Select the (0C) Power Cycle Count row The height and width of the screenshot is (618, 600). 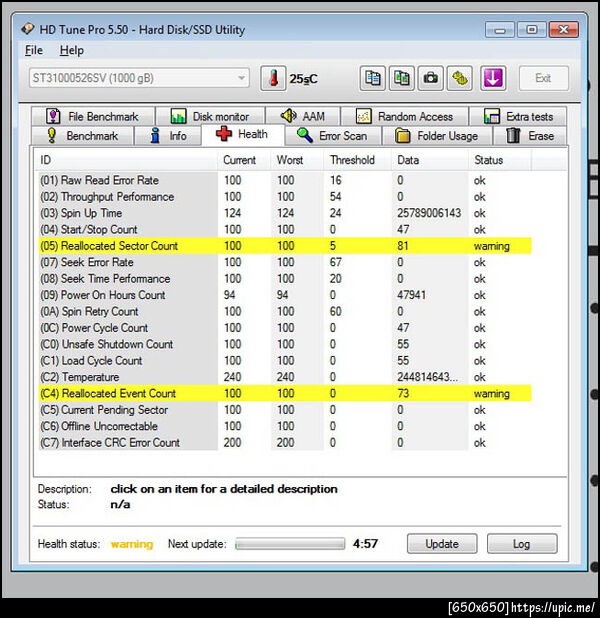(285, 328)
